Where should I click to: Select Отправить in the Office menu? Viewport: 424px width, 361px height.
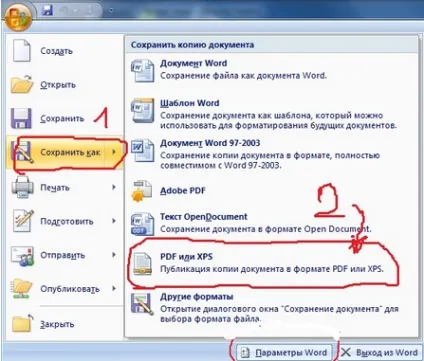pyautogui.click(x=65, y=256)
